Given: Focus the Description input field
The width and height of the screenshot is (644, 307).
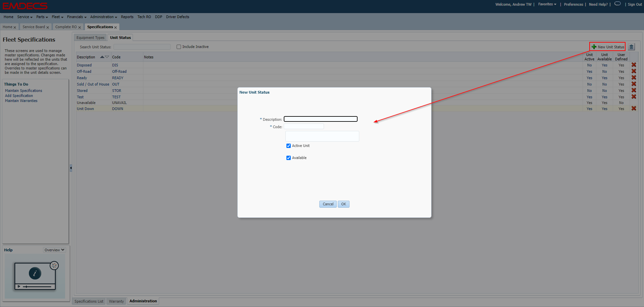Looking at the screenshot, I should (x=321, y=119).
